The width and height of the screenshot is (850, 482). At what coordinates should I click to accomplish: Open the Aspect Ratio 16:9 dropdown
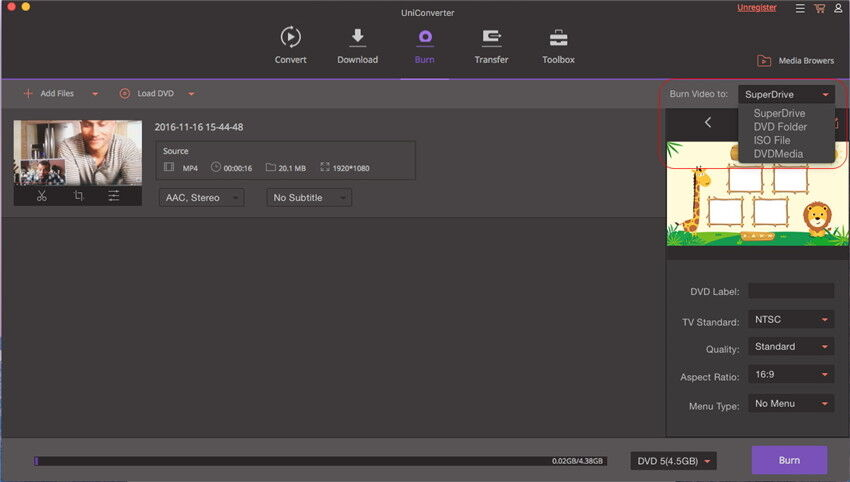790,374
